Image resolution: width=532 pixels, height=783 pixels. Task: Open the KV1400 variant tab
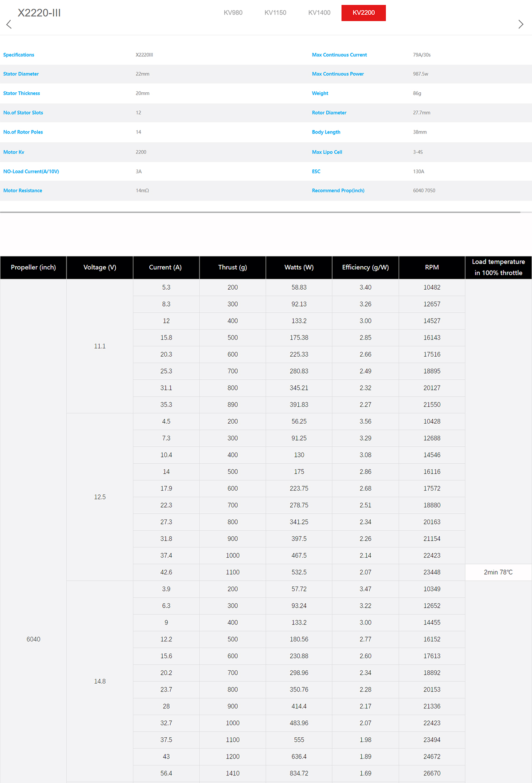[319, 13]
